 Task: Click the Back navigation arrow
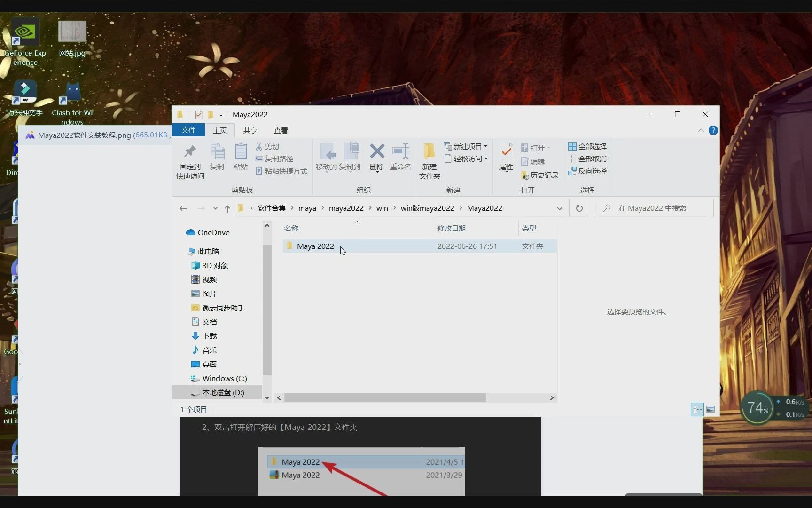pos(183,208)
